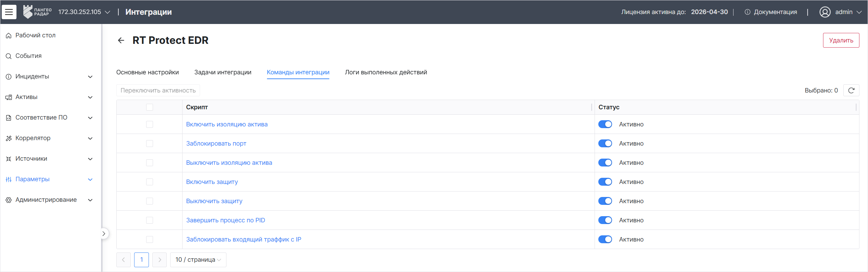Check the box for Включить изоляцию актива

[150, 124]
